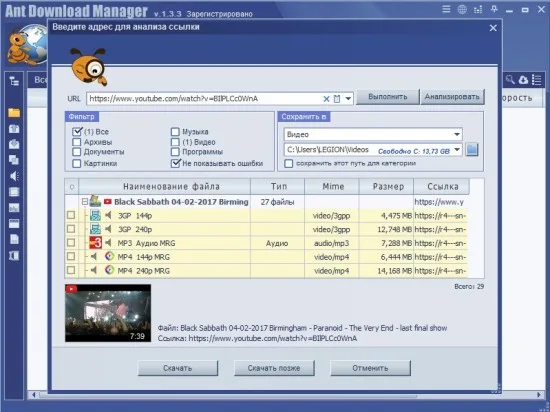Click the globe language icon in title bar

pos(462,9)
